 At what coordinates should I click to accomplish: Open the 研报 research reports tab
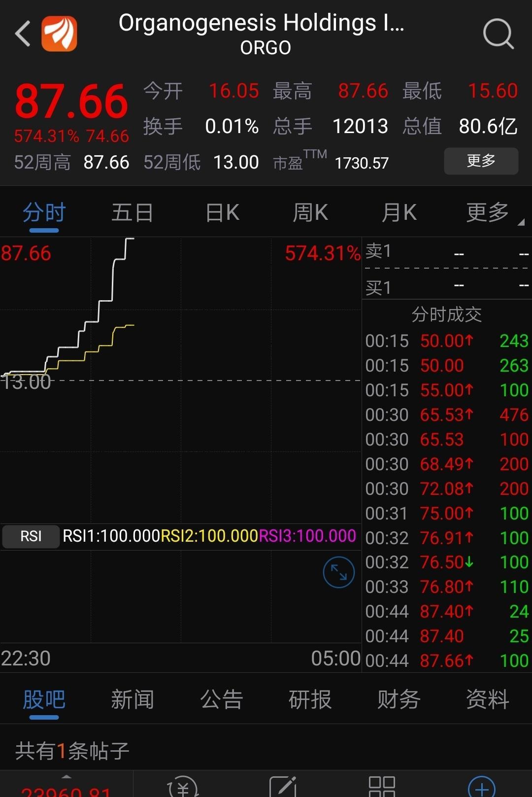pyautogui.click(x=310, y=699)
